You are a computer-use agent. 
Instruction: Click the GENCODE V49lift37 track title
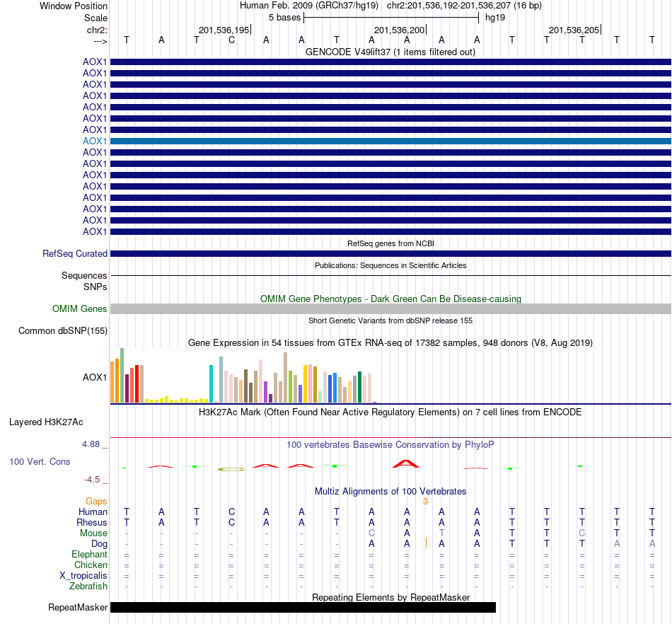click(390, 52)
